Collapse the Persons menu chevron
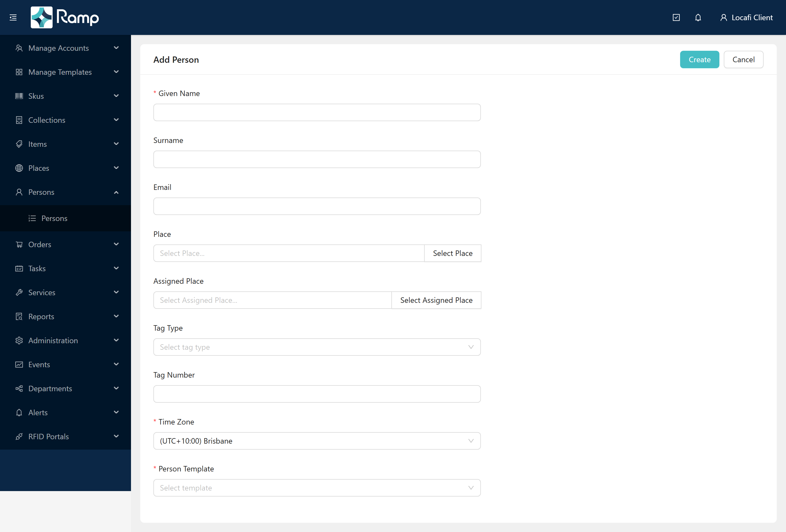The height and width of the screenshot is (532, 786). (116, 192)
